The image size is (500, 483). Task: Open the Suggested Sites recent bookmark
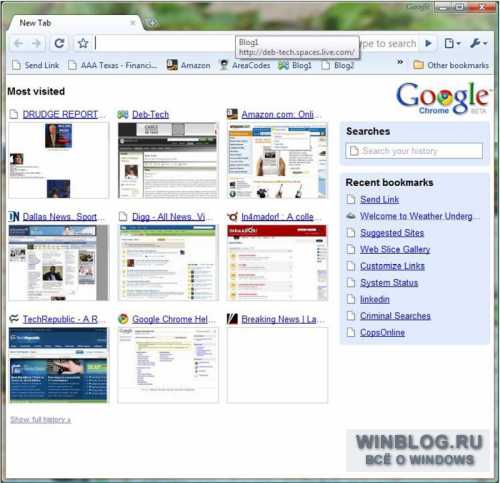[x=392, y=233]
